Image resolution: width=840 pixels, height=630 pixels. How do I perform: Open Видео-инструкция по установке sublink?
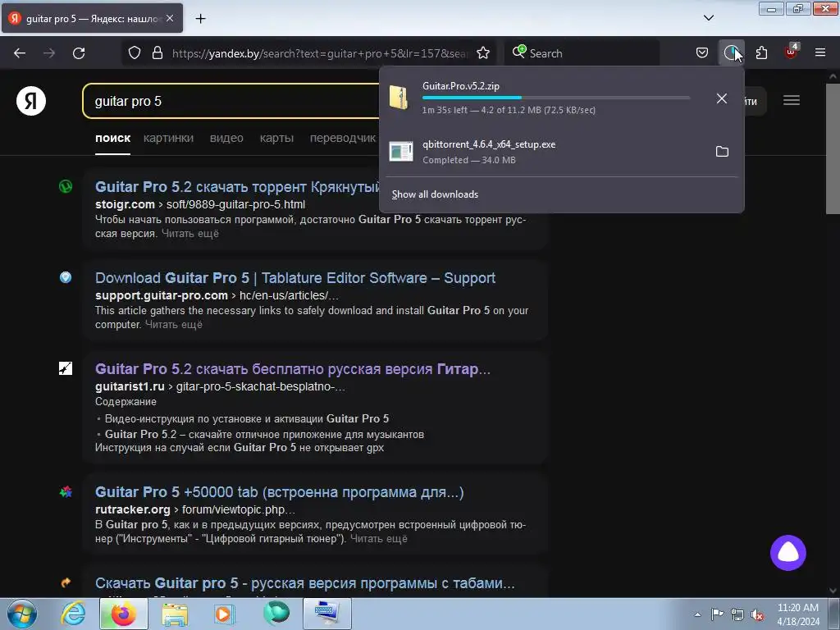coord(247,419)
